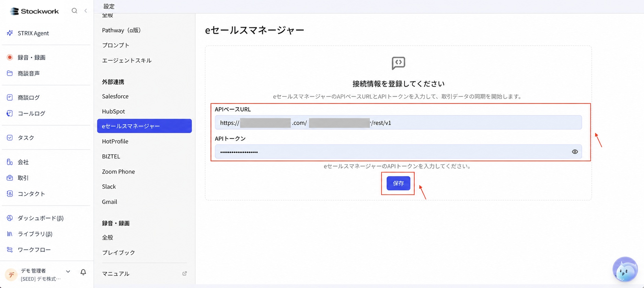Open コンタクト page
The width and height of the screenshot is (644, 288).
tap(32, 194)
